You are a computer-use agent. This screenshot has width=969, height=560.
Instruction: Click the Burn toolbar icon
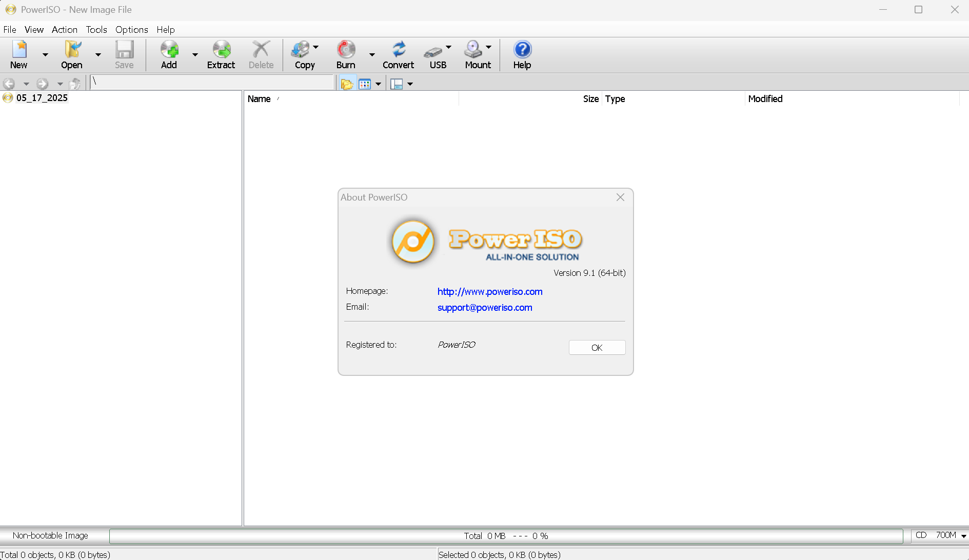coord(346,54)
